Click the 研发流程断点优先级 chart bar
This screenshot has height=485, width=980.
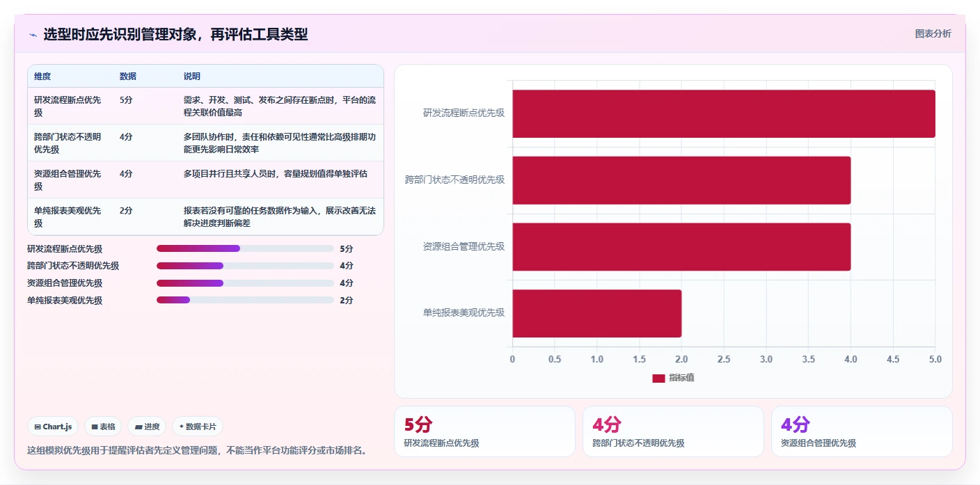724,113
